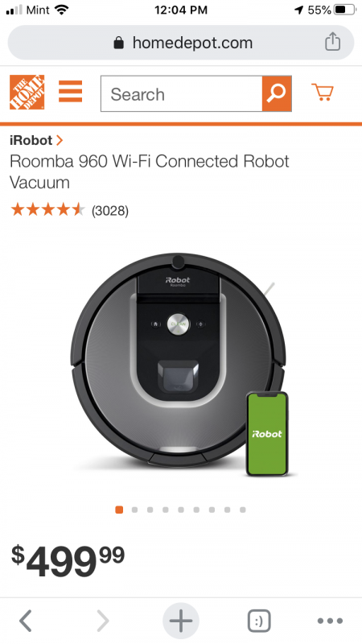The height and width of the screenshot is (644, 362).
Task: Go back with the browser back arrow
Action: (x=26, y=621)
